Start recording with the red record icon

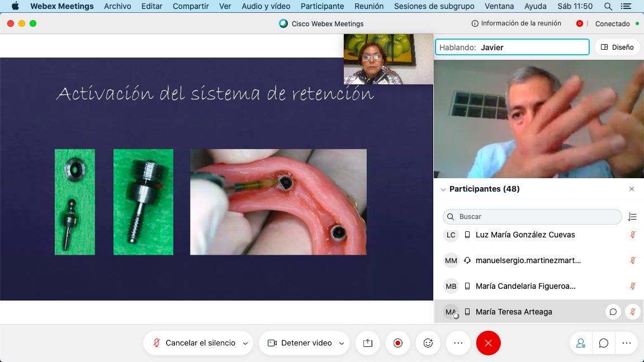(397, 343)
